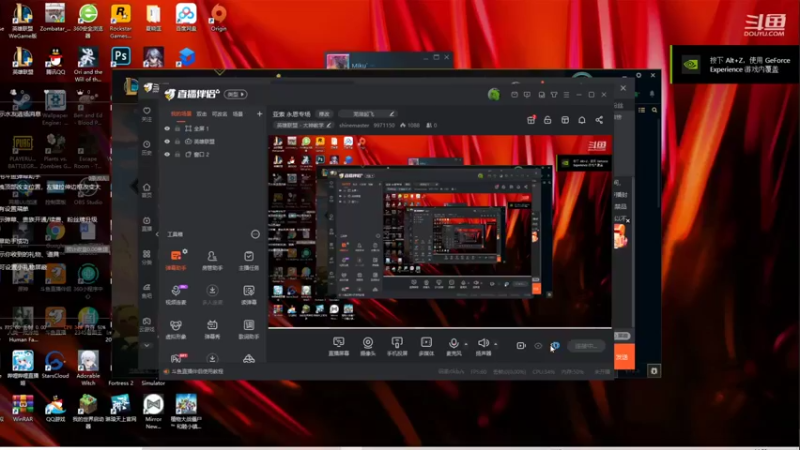Click the Origin desktop icon

(218, 18)
